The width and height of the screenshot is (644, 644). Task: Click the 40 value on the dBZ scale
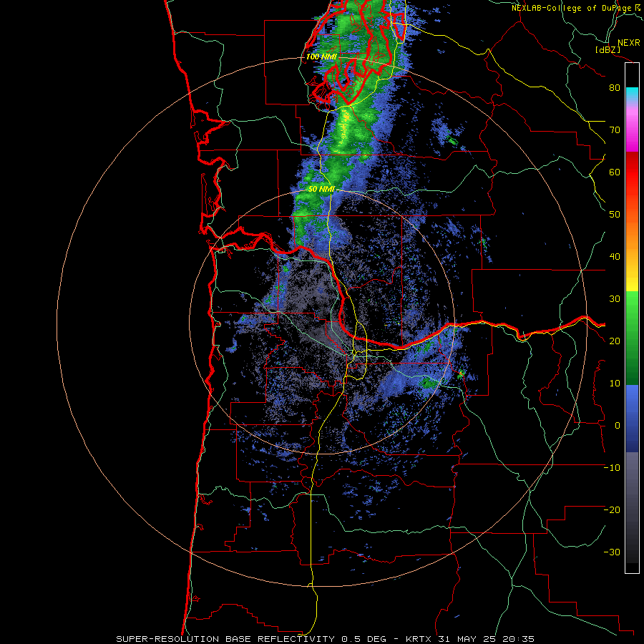point(615,257)
